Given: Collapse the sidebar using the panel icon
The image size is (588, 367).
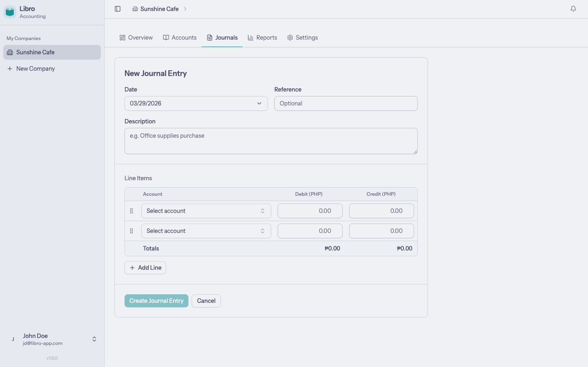Looking at the screenshot, I should [x=118, y=9].
